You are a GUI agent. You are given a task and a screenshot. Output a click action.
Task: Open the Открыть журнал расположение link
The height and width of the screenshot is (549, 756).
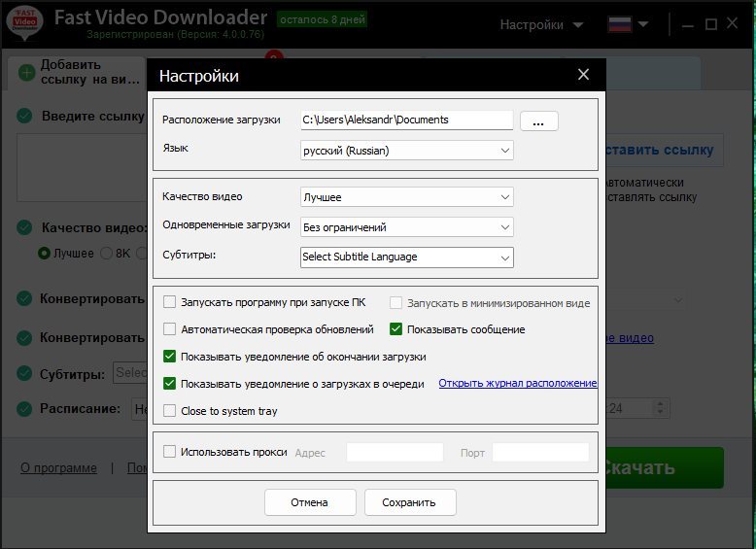point(517,383)
